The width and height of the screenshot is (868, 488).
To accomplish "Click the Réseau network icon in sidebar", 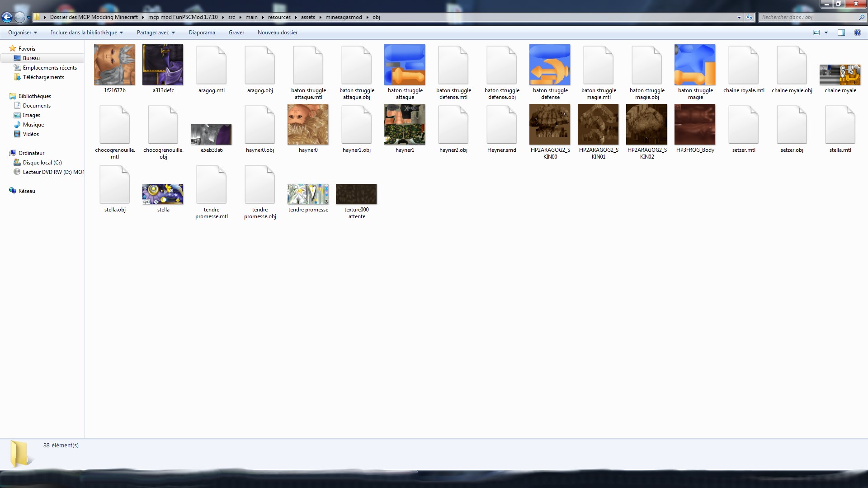I will pyautogui.click(x=13, y=191).
